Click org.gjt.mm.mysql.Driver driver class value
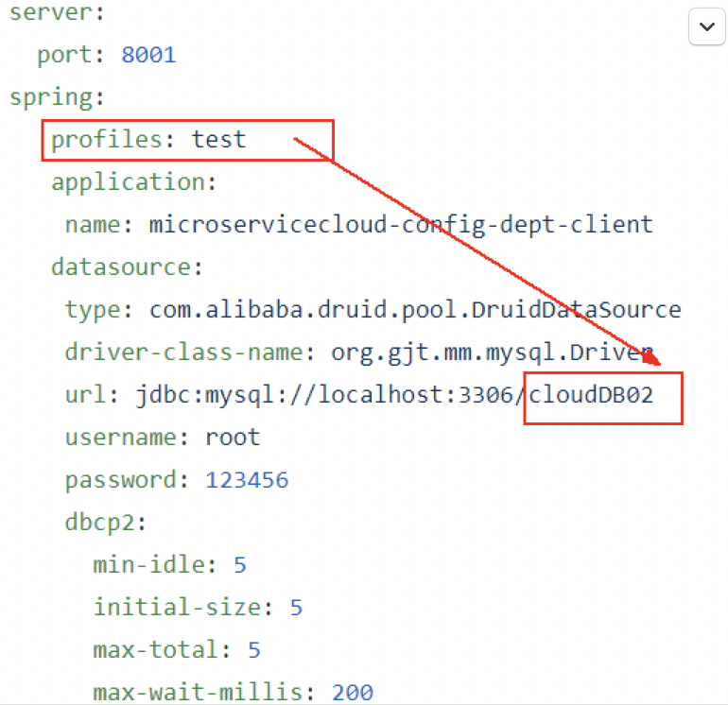 pos(493,352)
